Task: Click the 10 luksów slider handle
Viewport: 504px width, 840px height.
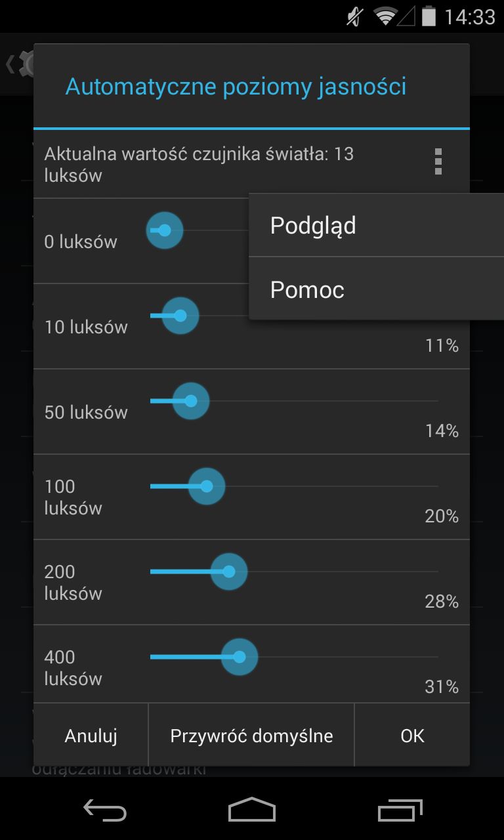Action: [180, 316]
